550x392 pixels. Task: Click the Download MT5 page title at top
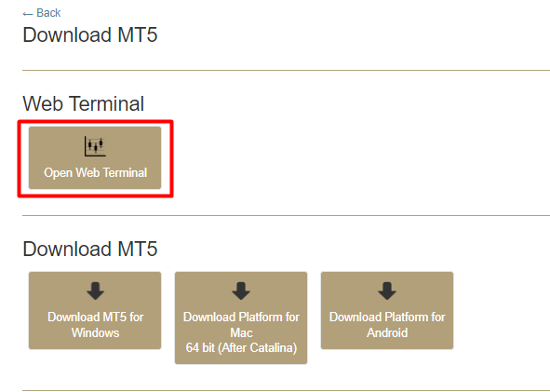90,34
